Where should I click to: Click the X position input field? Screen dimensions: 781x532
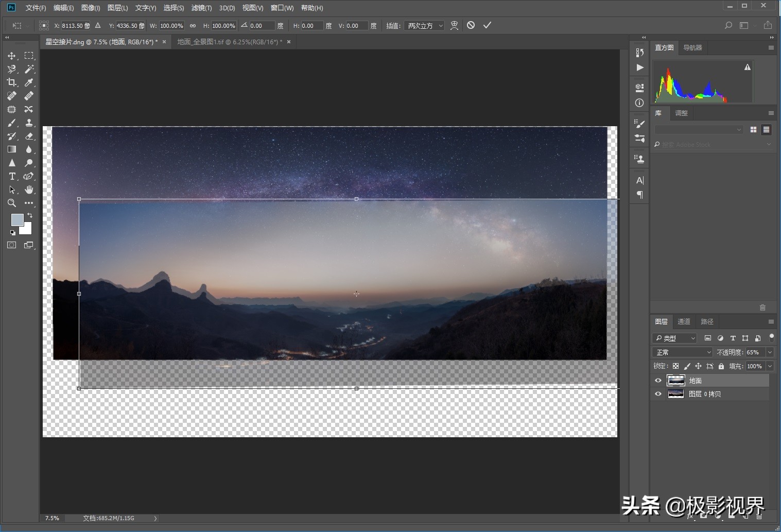[75, 26]
